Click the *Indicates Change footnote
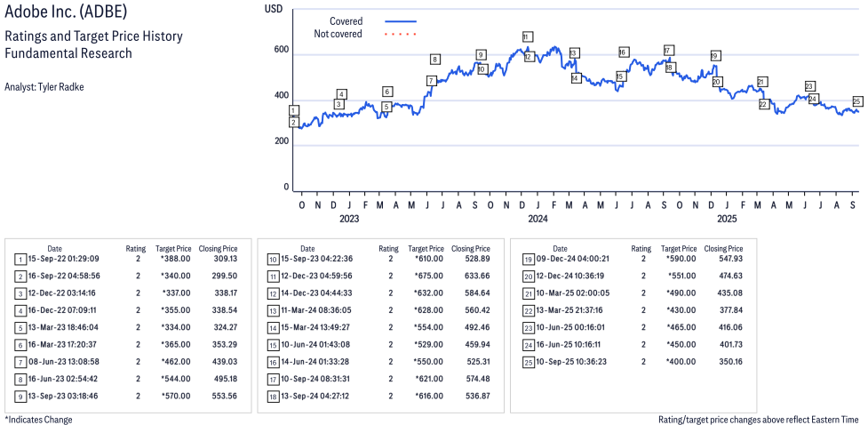The height and width of the screenshot is (425, 868). click(x=38, y=420)
